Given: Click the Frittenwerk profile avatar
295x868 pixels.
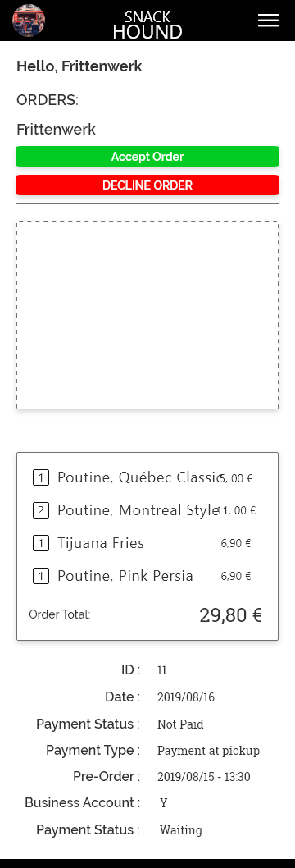Looking at the screenshot, I should tap(29, 21).
